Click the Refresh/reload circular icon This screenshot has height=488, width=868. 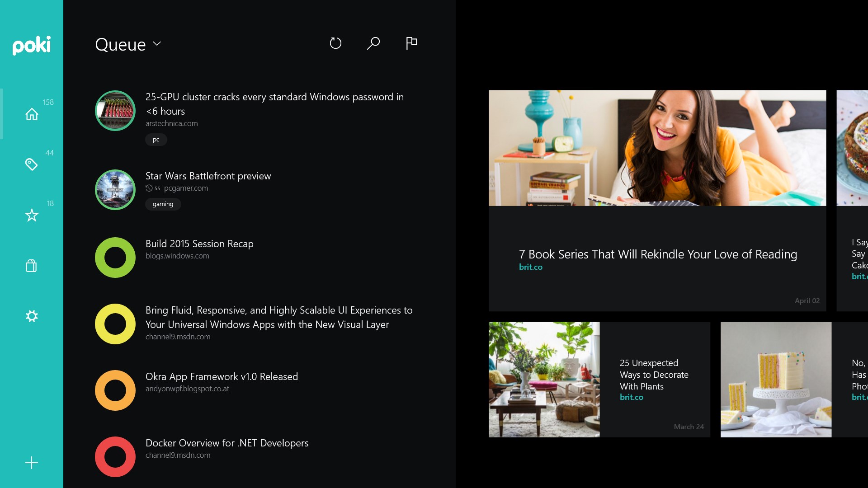click(x=335, y=43)
